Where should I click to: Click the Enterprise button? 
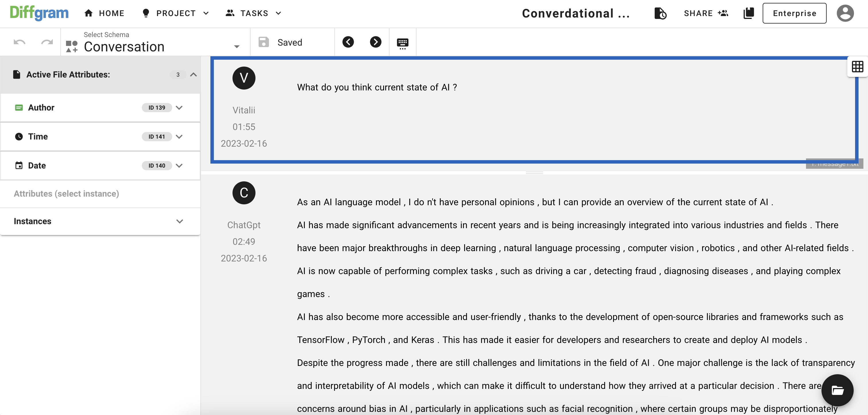(x=794, y=13)
